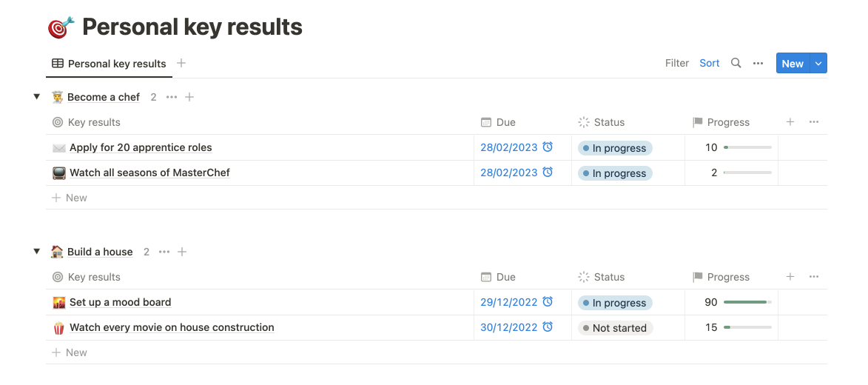Open the Filter menu

click(x=676, y=64)
